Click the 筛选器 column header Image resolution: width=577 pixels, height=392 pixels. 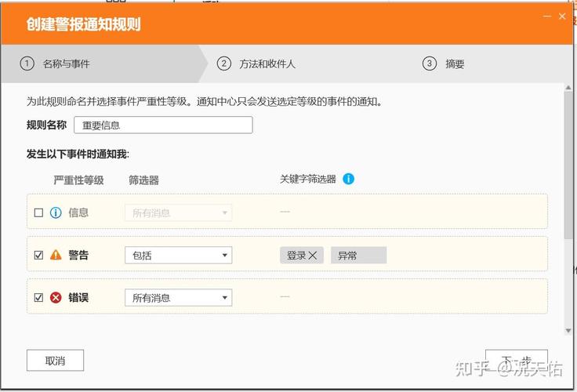[143, 180]
